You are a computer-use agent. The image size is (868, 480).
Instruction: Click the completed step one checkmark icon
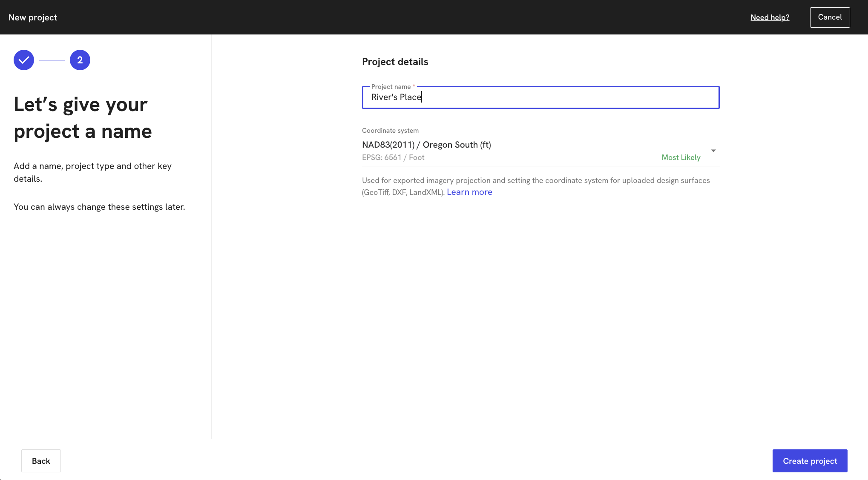[23, 60]
